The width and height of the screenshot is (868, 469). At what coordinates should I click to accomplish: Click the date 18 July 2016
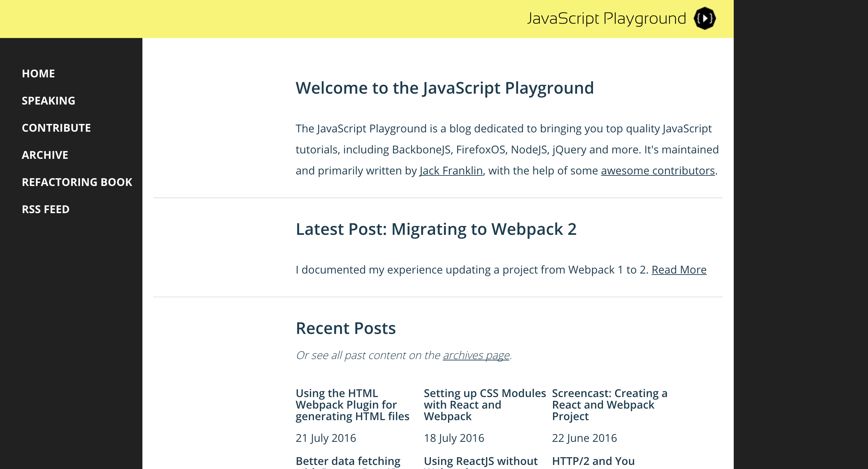point(454,438)
